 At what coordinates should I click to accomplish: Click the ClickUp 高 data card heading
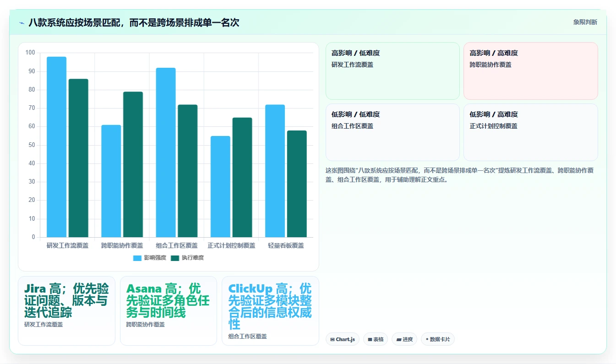[270, 306]
